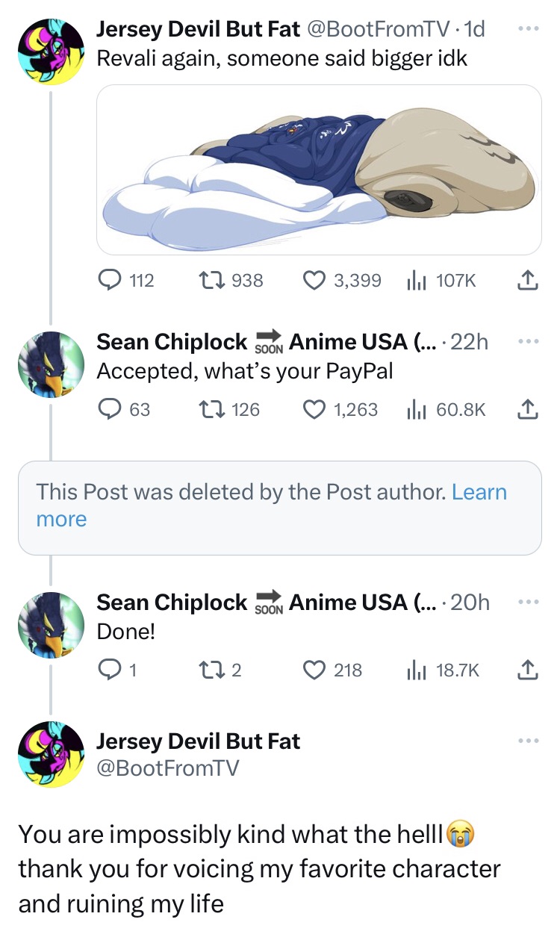Share the "what's your PayPal" reply
This screenshot has width=560, height=943.
pos(528,409)
